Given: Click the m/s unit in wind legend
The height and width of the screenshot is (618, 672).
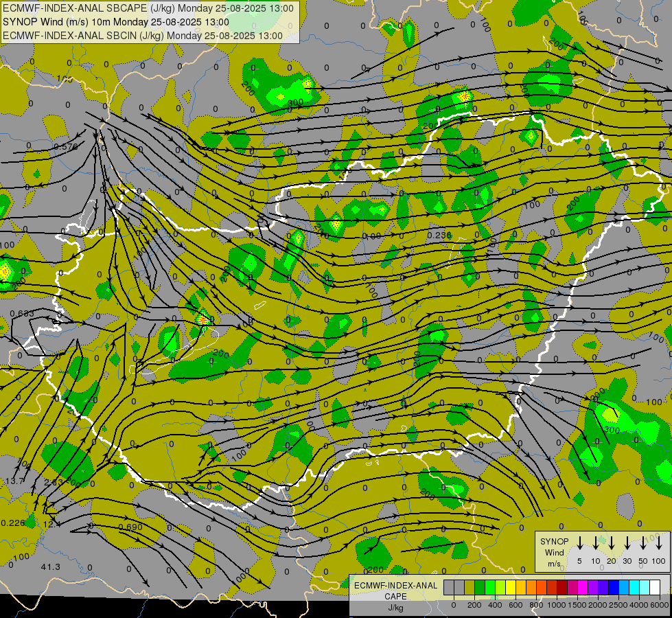Looking at the screenshot, I should pos(554,564).
